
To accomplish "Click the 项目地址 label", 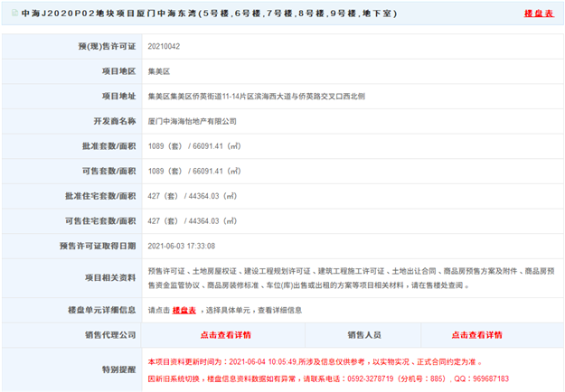I will 119,96.
